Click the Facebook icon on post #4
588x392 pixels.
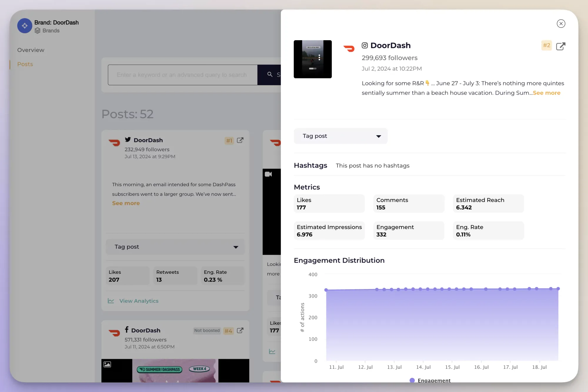tap(126, 330)
